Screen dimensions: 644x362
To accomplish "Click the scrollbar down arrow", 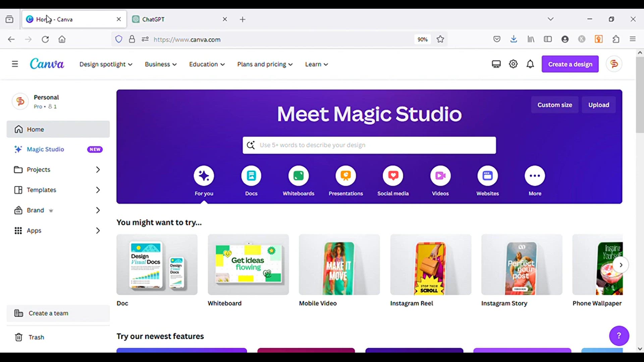I will (x=640, y=349).
